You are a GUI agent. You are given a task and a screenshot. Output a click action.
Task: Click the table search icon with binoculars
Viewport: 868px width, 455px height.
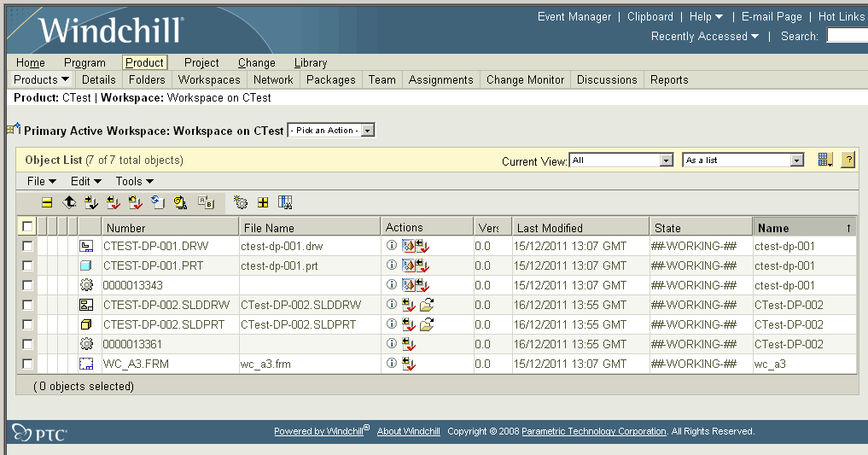pyautogui.click(x=285, y=202)
